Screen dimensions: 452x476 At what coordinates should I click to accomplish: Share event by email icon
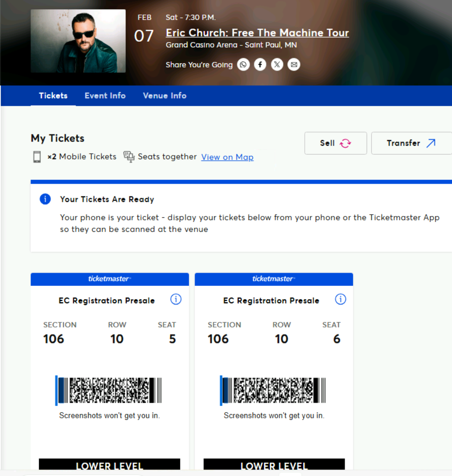294,64
